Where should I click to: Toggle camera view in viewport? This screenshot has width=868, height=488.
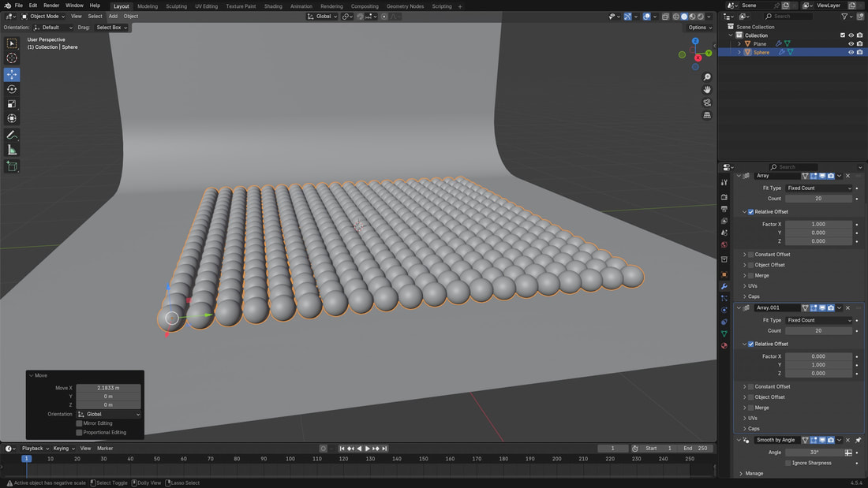pyautogui.click(x=707, y=102)
